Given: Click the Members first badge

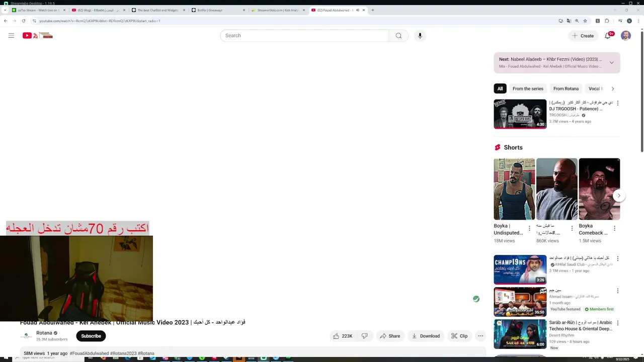Looking at the screenshot, I should (x=599, y=309).
